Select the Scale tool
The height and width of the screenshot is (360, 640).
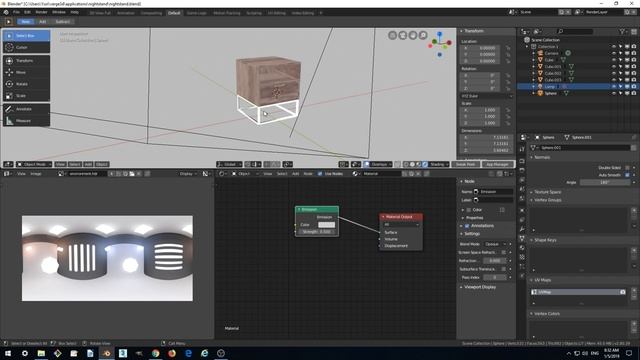(27, 96)
